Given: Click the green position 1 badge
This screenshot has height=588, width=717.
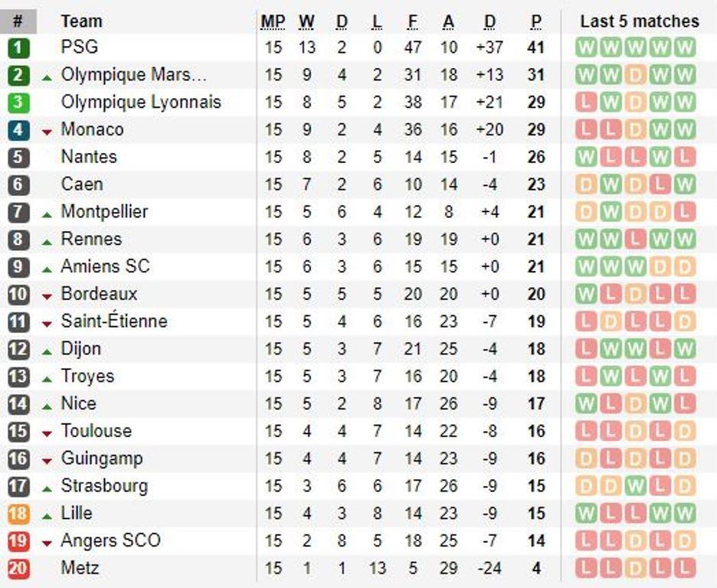Looking at the screenshot, I should 18,47.
